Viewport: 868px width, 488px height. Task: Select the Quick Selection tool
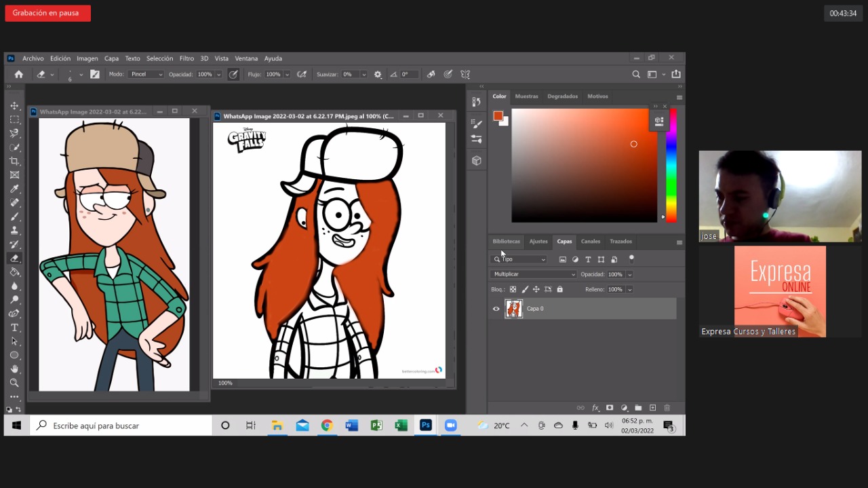click(x=14, y=147)
